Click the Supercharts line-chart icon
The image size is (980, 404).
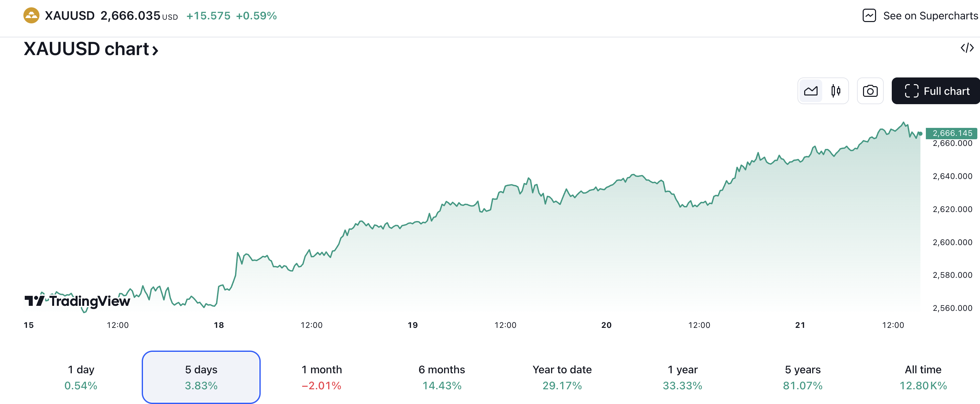[x=870, y=16]
